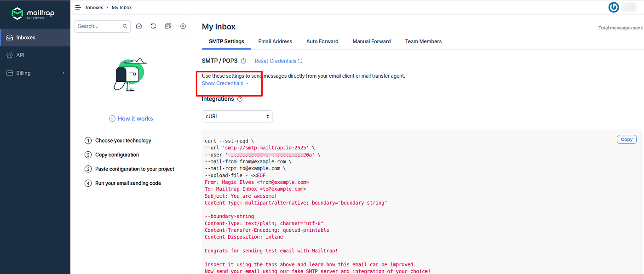Open the How it works link

(x=135, y=119)
